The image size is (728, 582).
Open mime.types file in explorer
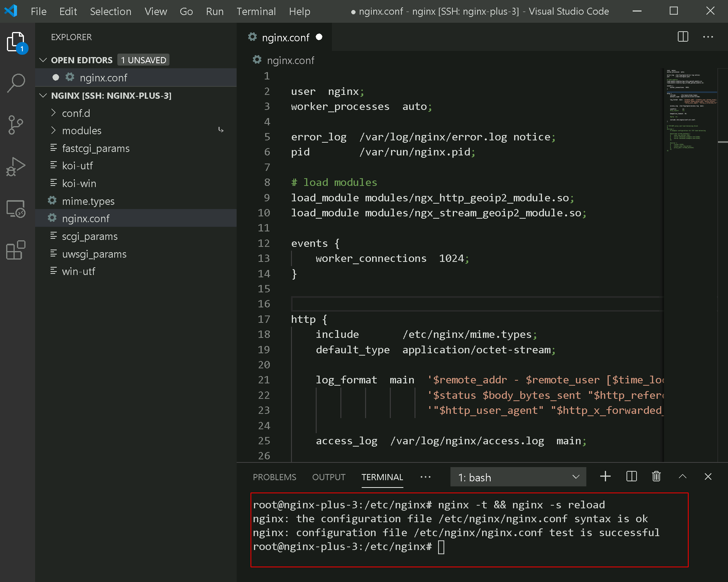(88, 201)
